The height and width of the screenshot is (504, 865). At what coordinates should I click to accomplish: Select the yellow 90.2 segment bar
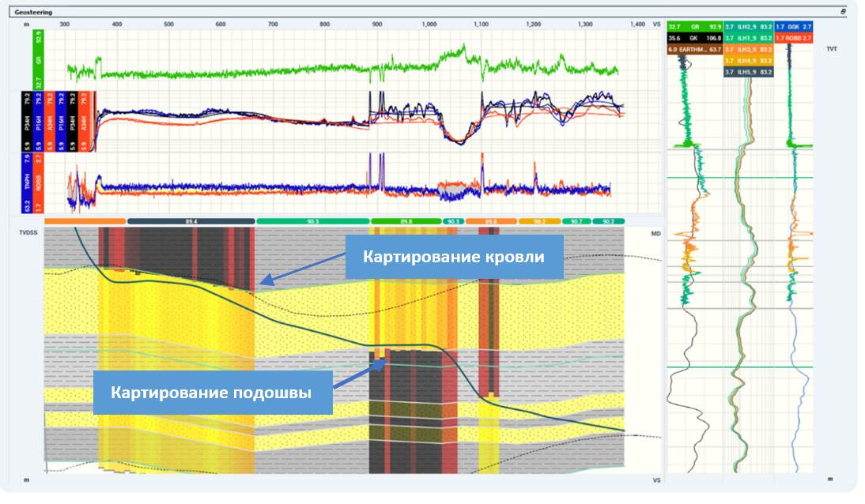[539, 221]
